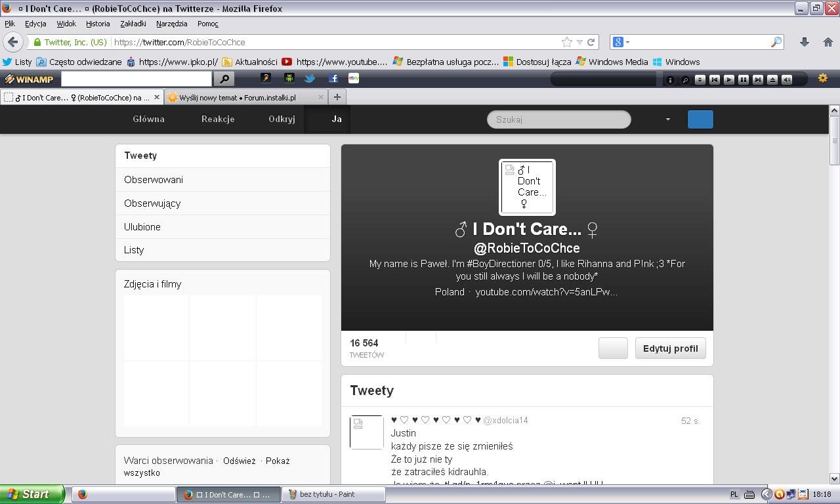Click the page scroll down arrow
This screenshot has width=840, height=504.
tap(834, 478)
